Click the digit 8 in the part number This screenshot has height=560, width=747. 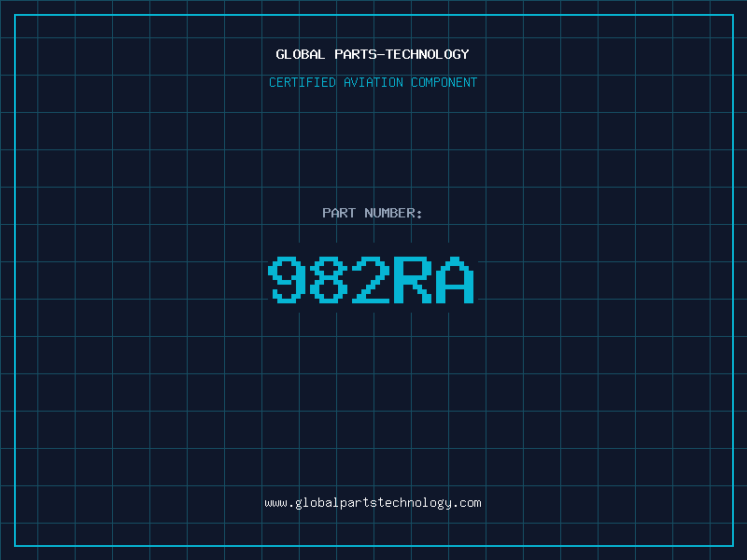[330, 281]
